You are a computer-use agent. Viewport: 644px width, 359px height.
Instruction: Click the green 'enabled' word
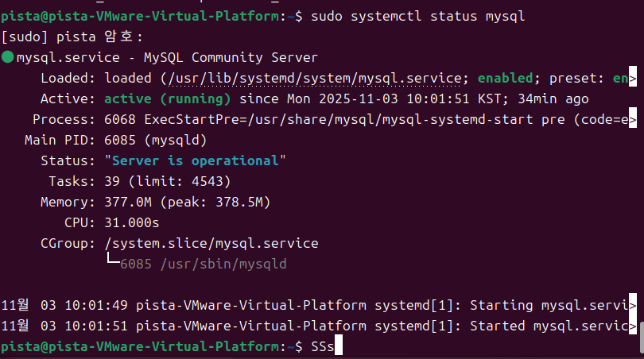pyautogui.click(x=505, y=78)
